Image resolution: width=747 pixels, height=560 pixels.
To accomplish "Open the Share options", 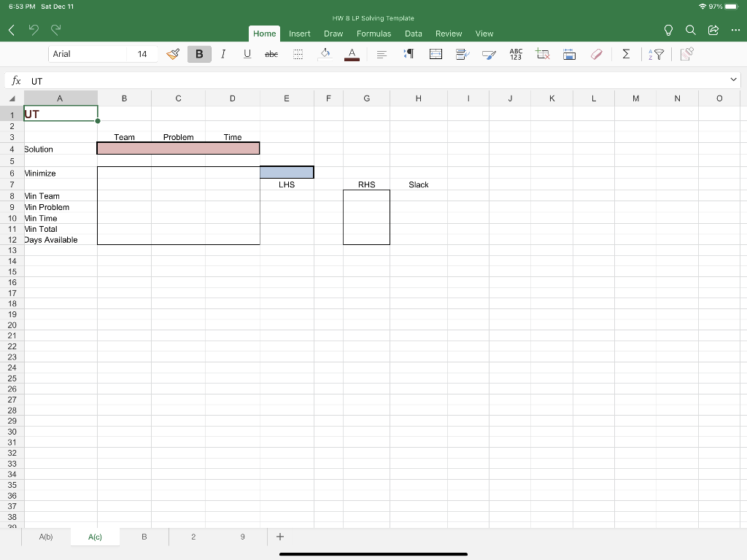I will (x=713, y=30).
